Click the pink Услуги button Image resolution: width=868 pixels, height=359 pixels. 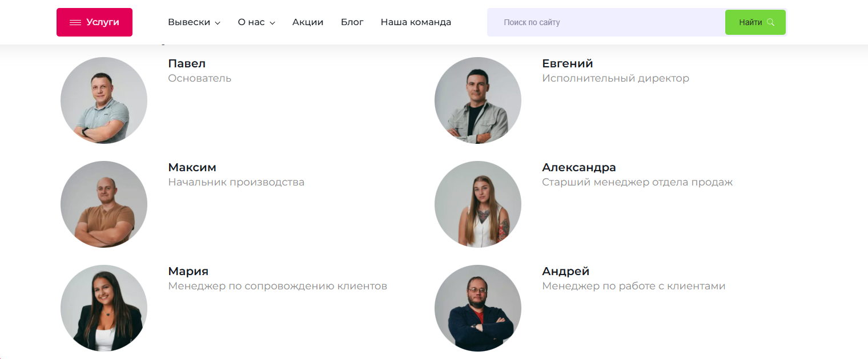click(x=94, y=22)
